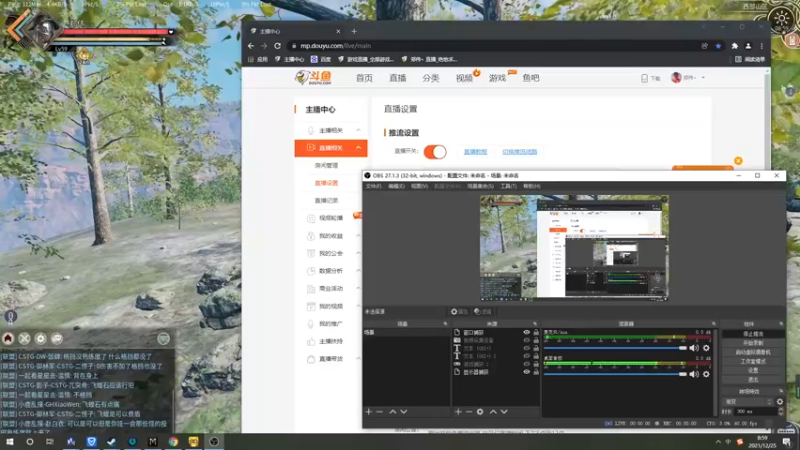The image size is (800, 450).
Task: Open the Douyu user avatar dropdown arrow
Action: pyautogui.click(x=703, y=78)
